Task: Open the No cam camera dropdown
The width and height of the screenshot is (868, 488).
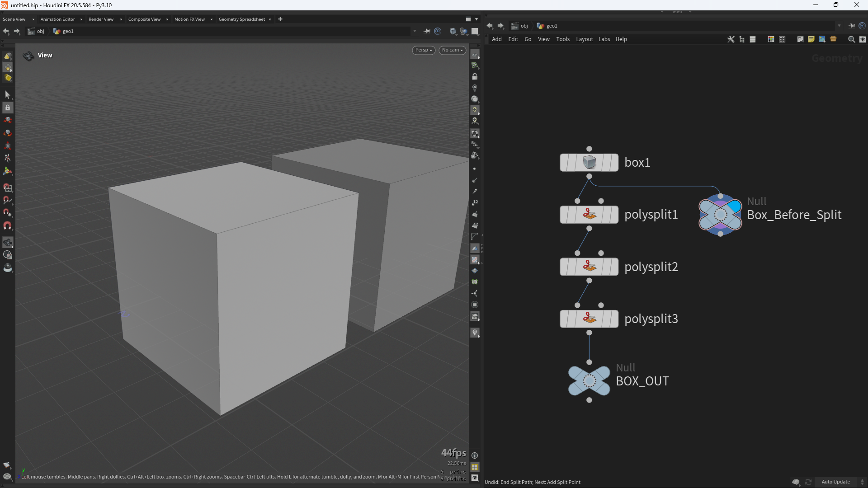Action: (453, 50)
